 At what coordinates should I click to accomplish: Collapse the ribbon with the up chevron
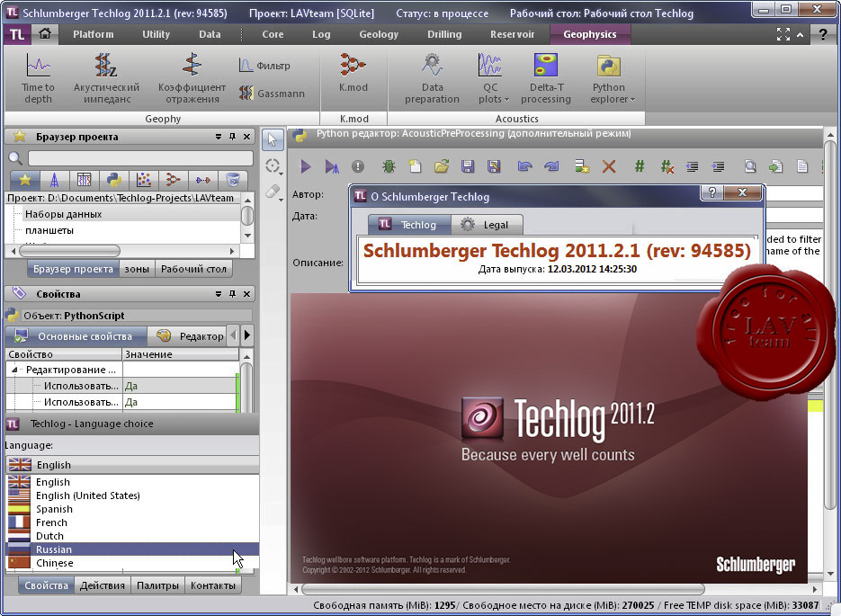801,35
